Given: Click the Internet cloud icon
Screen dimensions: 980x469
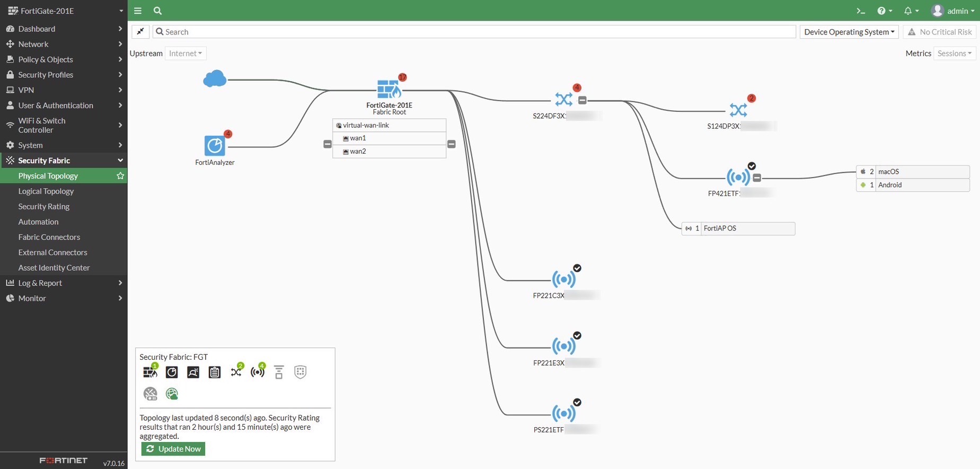Looking at the screenshot, I should 215,79.
